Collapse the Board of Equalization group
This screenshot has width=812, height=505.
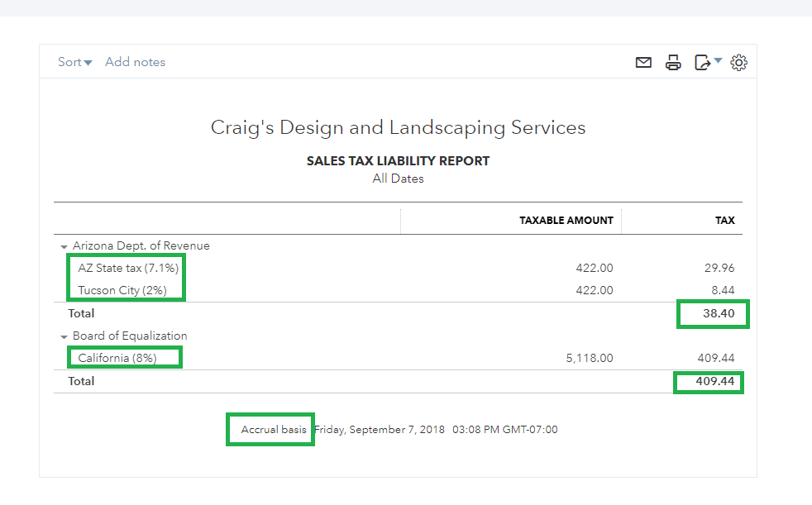(64, 336)
